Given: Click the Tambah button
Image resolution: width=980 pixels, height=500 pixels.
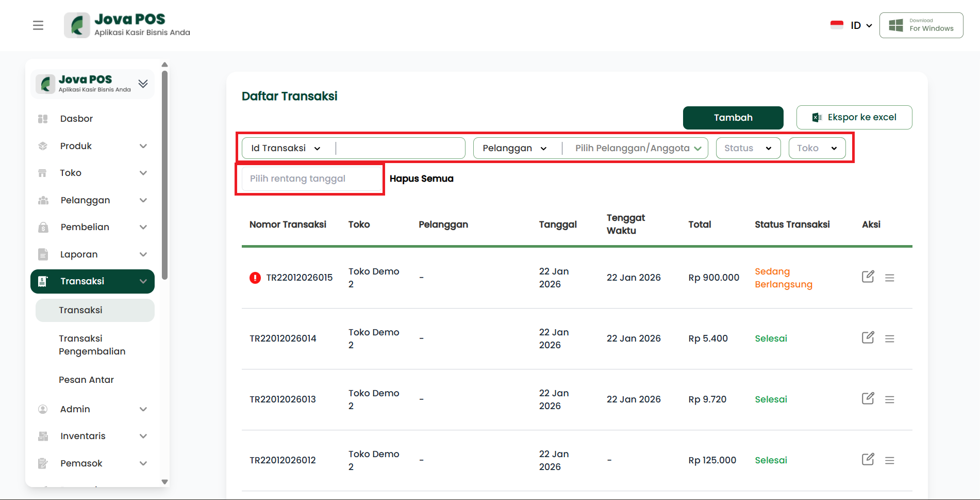Looking at the screenshot, I should [733, 118].
